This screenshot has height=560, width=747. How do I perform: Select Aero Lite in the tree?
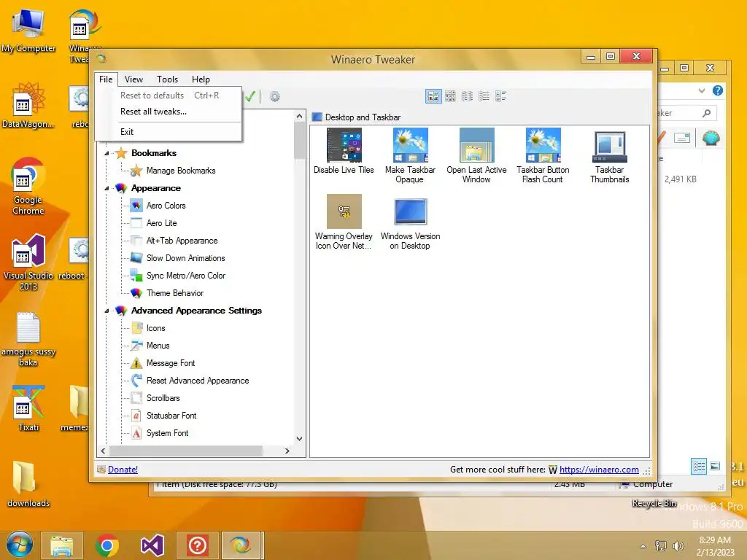click(x=161, y=223)
